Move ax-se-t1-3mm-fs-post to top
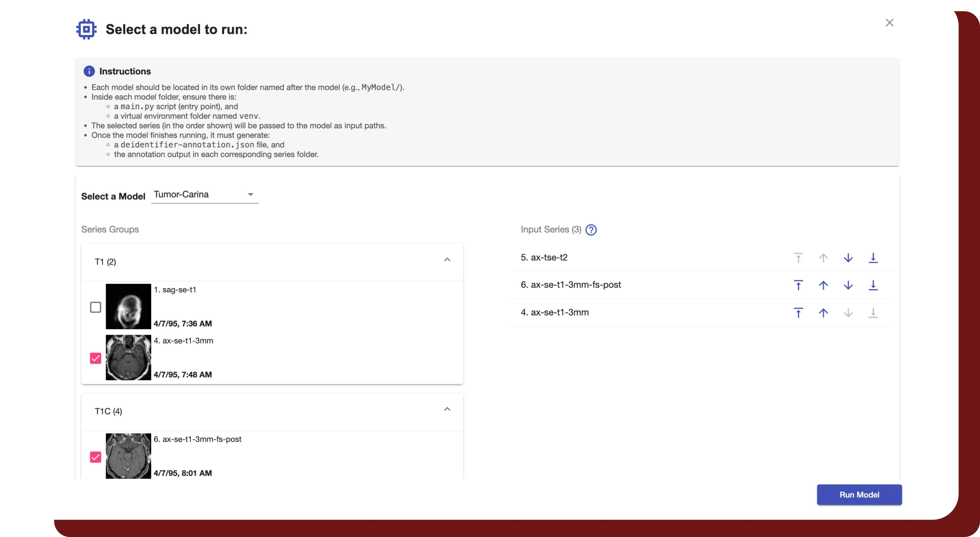 pos(798,285)
